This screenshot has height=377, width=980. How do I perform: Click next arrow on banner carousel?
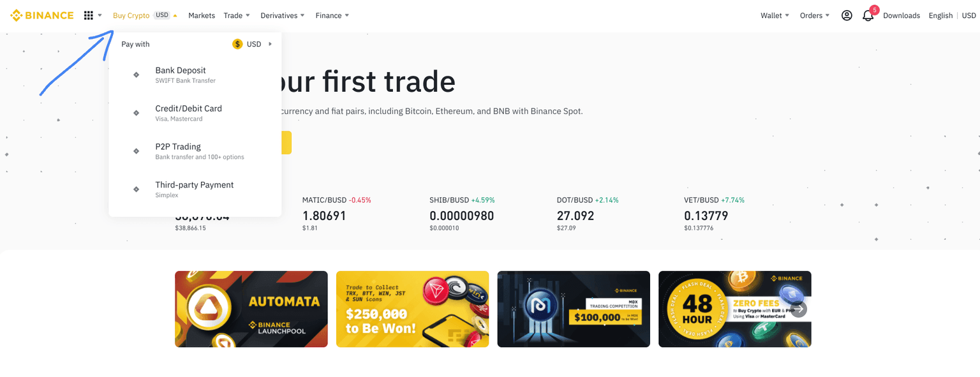pyautogui.click(x=799, y=309)
